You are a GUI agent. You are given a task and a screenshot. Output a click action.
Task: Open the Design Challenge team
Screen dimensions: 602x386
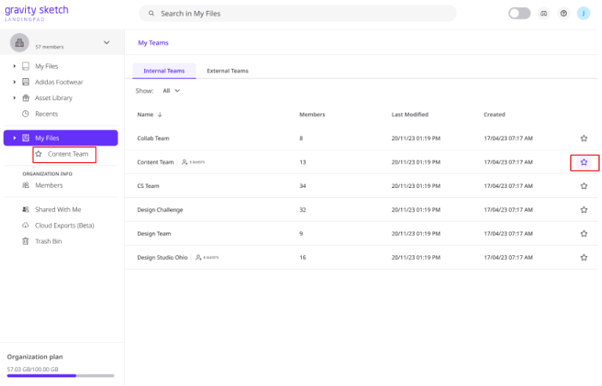(160, 210)
